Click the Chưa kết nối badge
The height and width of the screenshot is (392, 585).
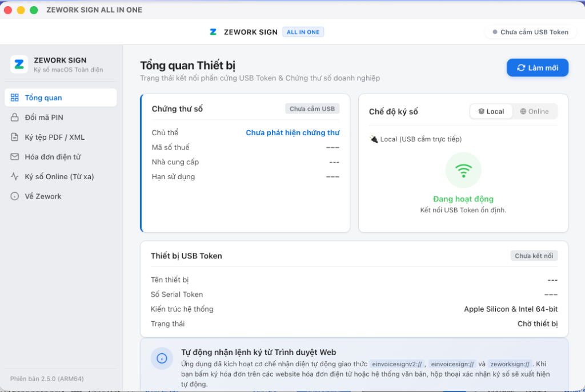click(534, 256)
